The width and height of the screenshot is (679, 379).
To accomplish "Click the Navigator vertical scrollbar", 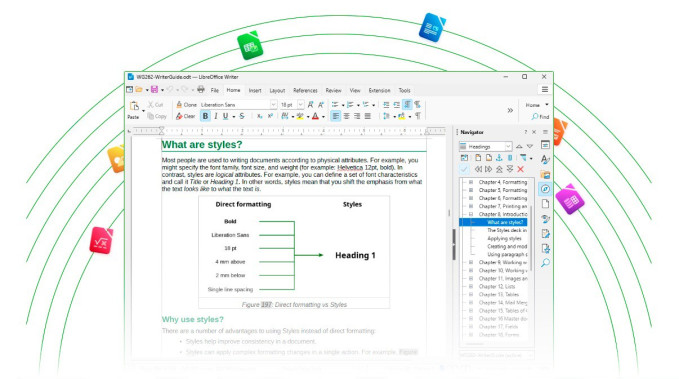I will tap(531, 238).
